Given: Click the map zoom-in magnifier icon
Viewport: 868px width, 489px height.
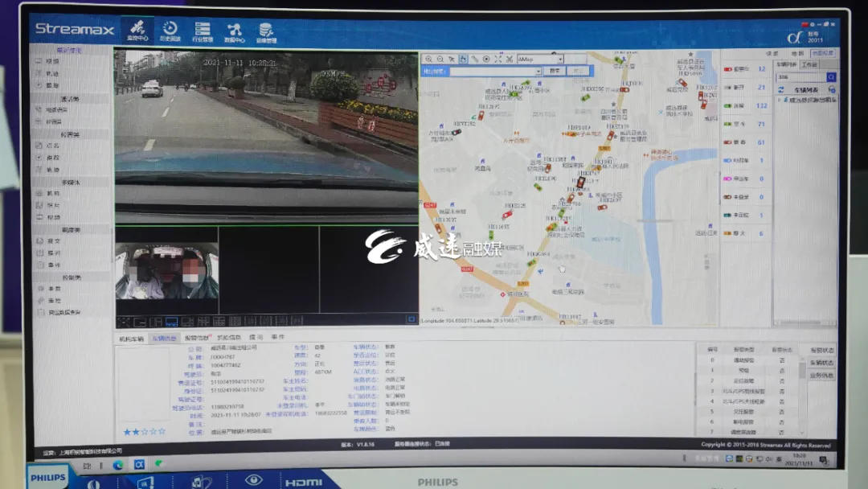Looking at the screenshot, I should pyautogui.click(x=428, y=59).
